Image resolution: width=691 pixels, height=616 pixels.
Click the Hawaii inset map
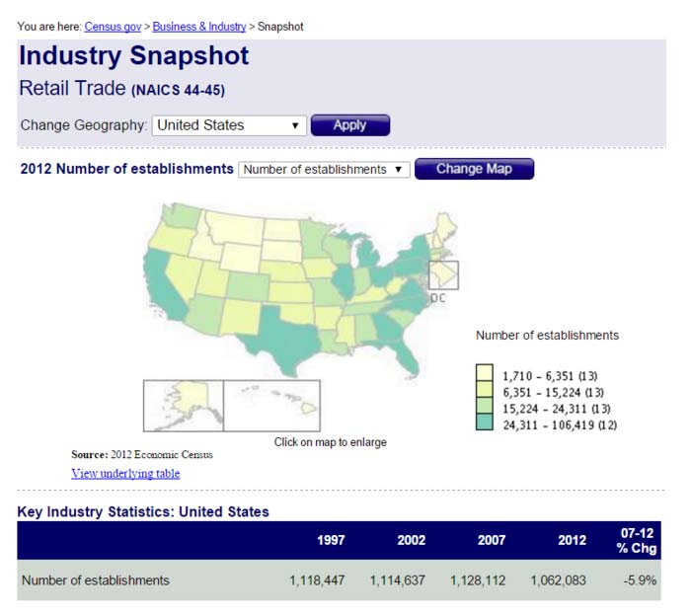(271, 405)
